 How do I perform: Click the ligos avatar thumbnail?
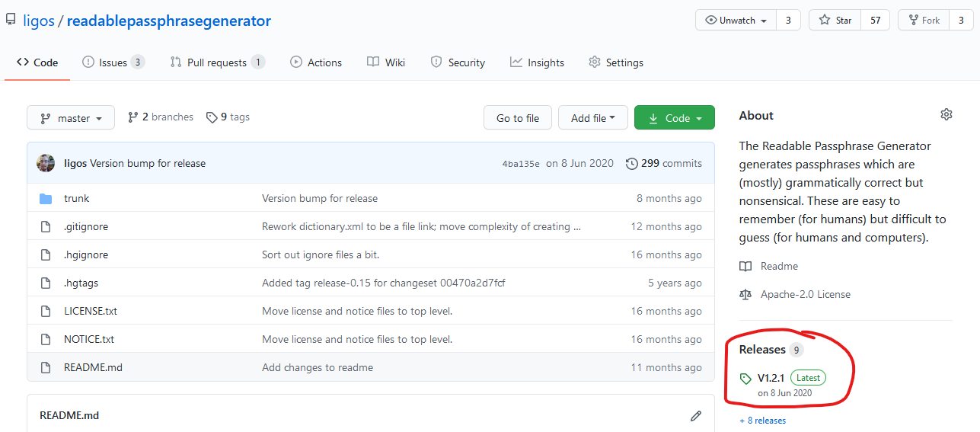pyautogui.click(x=46, y=163)
